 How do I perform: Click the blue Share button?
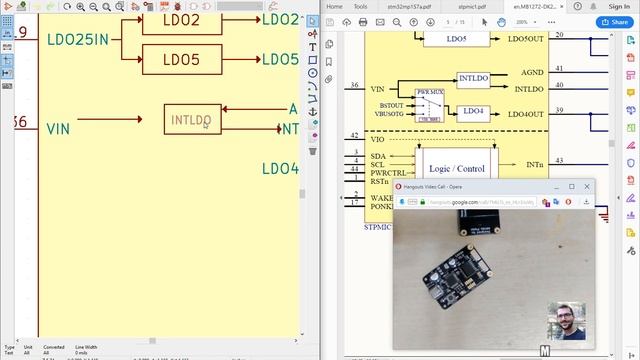click(615, 22)
